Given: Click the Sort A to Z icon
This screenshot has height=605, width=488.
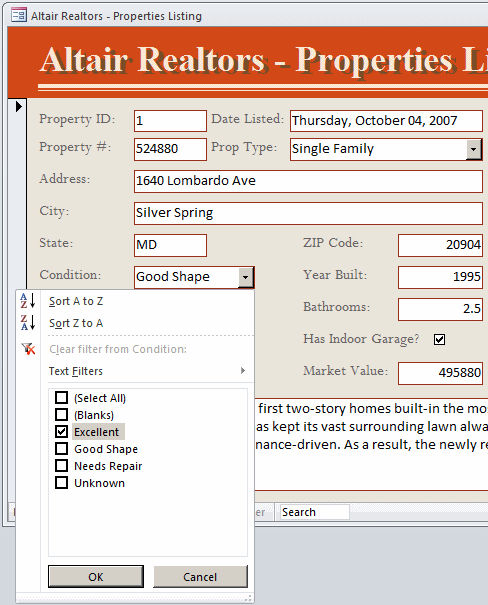Looking at the screenshot, I should tap(28, 301).
